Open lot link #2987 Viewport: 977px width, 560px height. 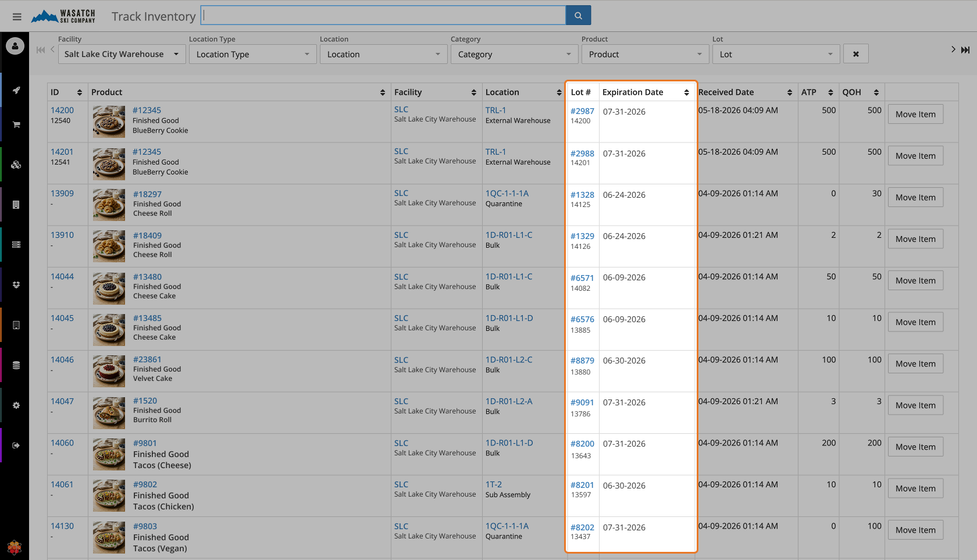[582, 111]
